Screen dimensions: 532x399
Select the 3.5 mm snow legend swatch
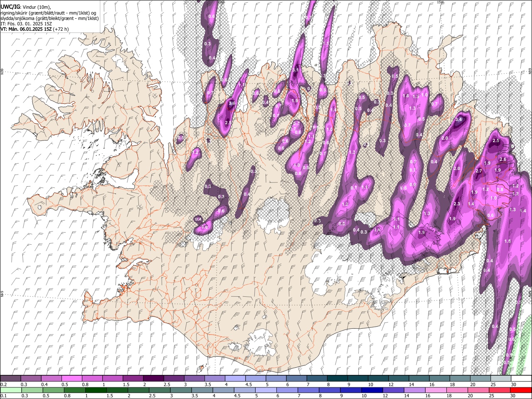214,379
